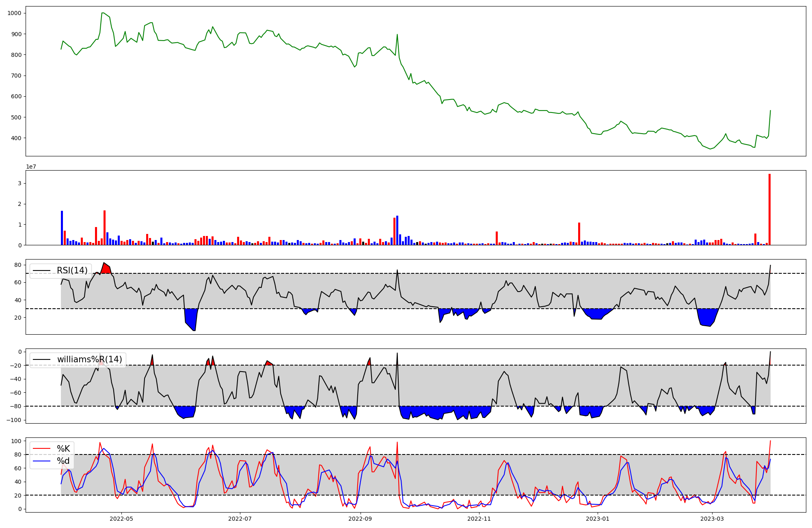Click the black RSI(14) legend line swatch

[x=41, y=270]
